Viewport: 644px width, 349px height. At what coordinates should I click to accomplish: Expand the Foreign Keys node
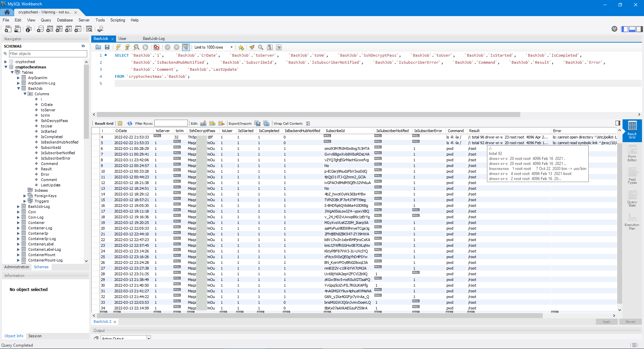tap(25, 196)
